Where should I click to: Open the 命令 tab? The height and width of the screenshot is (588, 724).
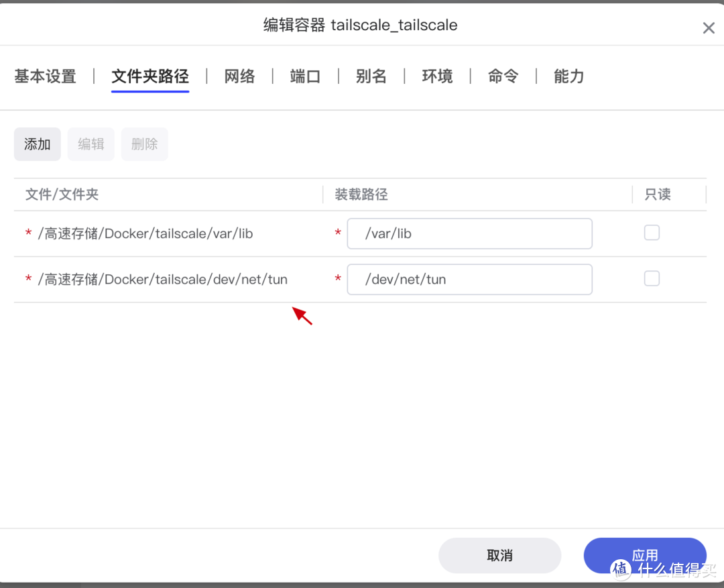click(503, 76)
